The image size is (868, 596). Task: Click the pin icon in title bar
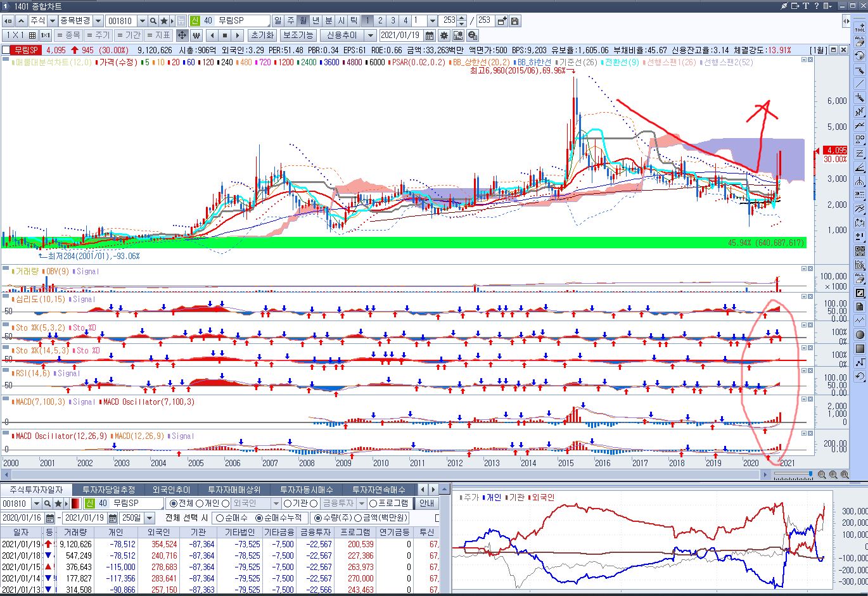tap(784, 6)
